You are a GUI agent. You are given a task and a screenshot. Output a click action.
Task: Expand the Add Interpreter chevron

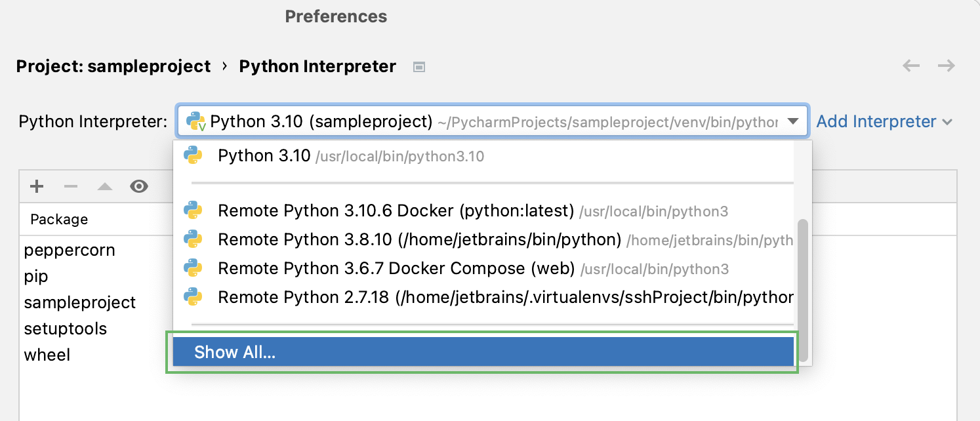[947, 121]
